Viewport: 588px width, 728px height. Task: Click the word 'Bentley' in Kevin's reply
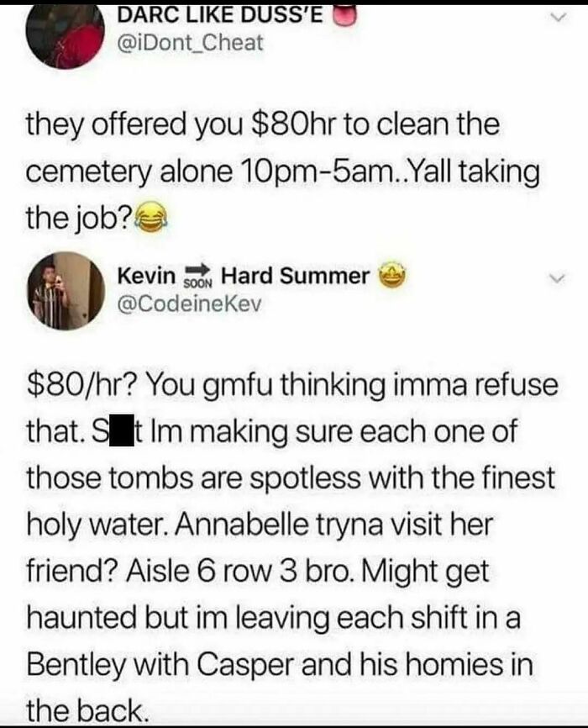tap(76, 665)
